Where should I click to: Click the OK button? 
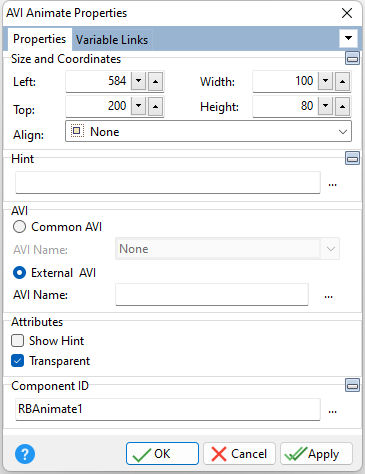coord(162,454)
